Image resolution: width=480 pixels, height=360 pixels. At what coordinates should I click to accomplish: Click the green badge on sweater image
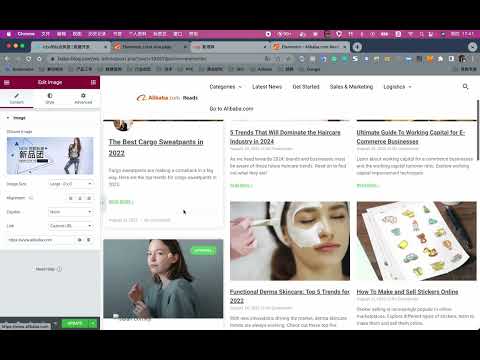[x=203, y=251]
